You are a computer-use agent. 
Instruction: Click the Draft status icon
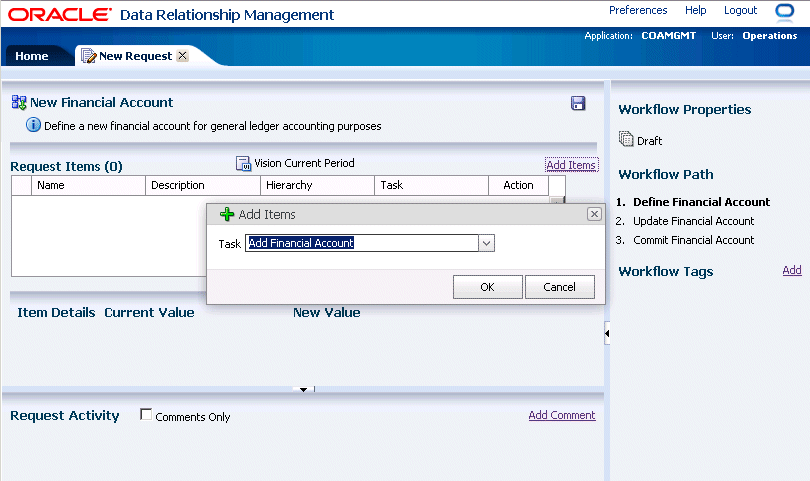pyautogui.click(x=626, y=140)
